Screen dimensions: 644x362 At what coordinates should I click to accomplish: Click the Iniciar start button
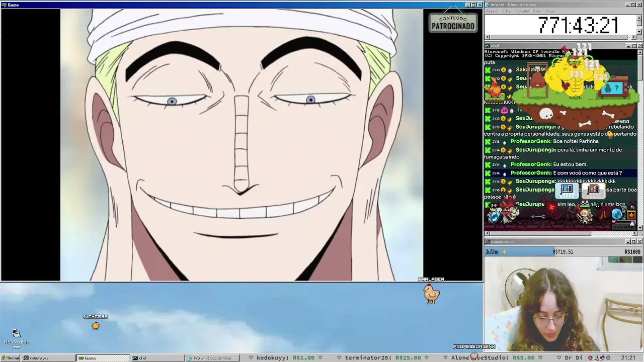tap(10, 358)
